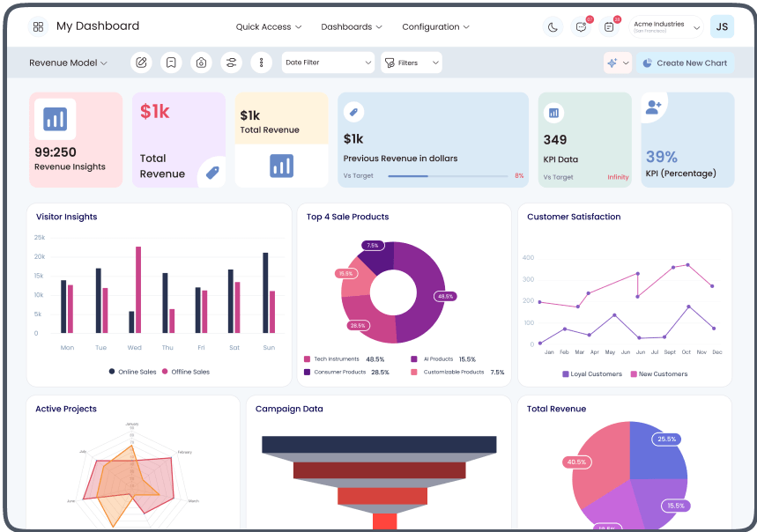Open the sliders settings icon in toolbar
Screen dimensions: 757x532
coord(231,63)
